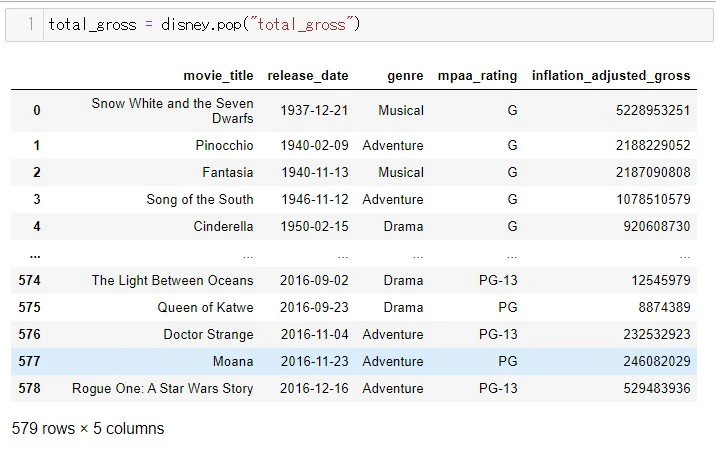Viewport: 716px width, 450px height.
Task: Click release date 1950-02-15
Action: tap(314, 226)
